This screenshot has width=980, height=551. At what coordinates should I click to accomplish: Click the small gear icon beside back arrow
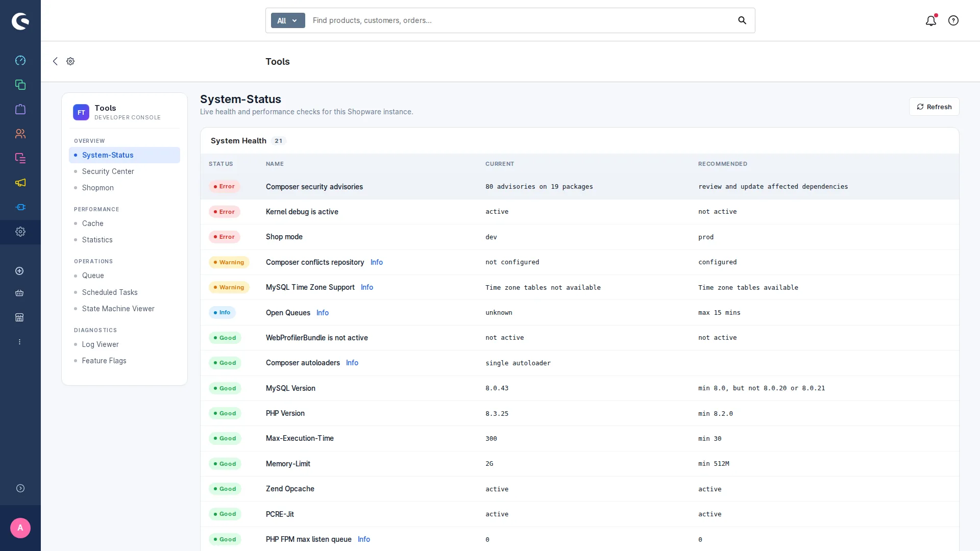pos(70,61)
